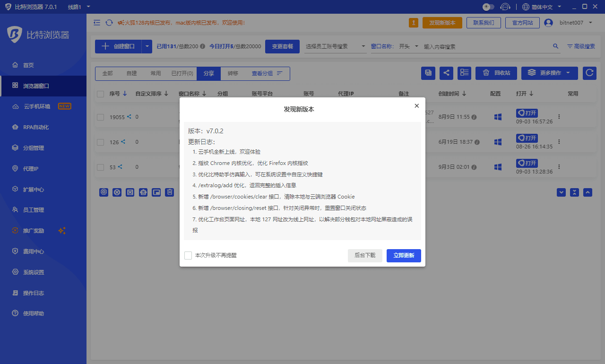Switch to the 分享 tab
Viewport: 605px width, 364px height.
(x=208, y=74)
